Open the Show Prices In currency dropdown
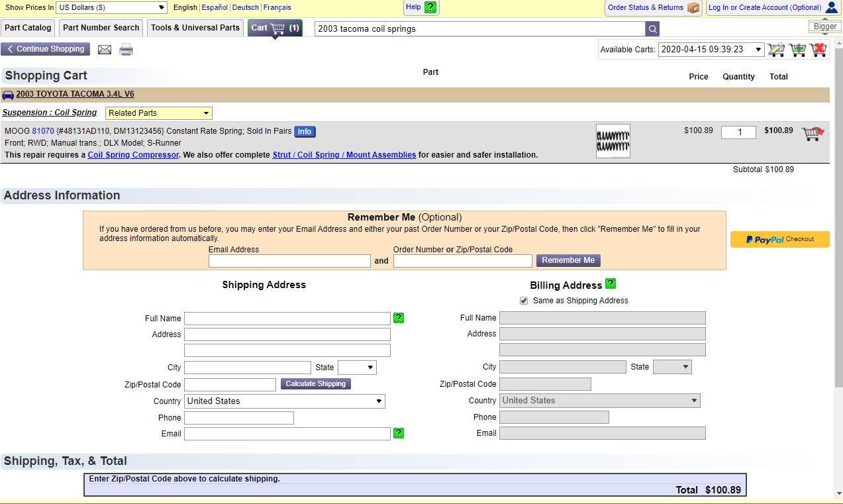The image size is (843, 504). [x=112, y=7]
